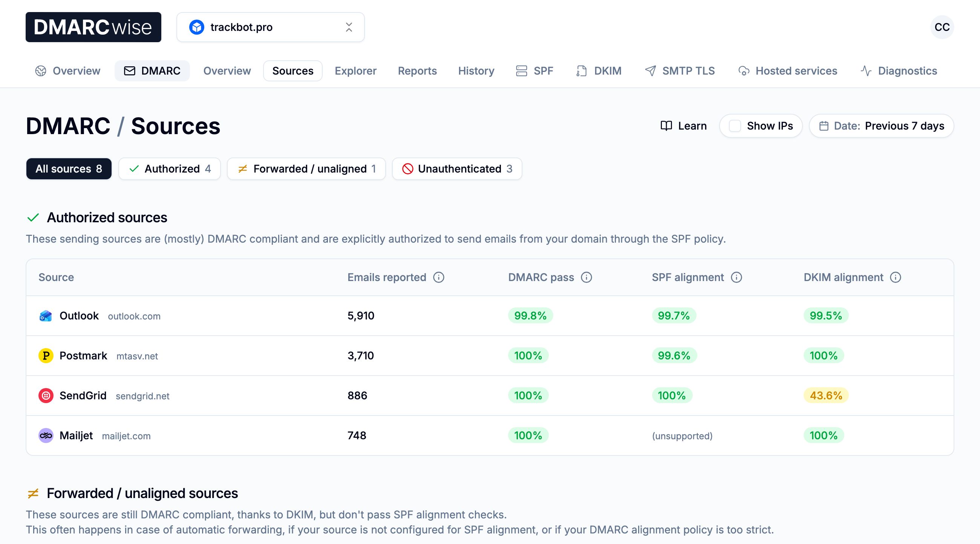Filter by Forwarded / unaligned sources
The width and height of the screenshot is (980, 544).
[x=306, y=169]
